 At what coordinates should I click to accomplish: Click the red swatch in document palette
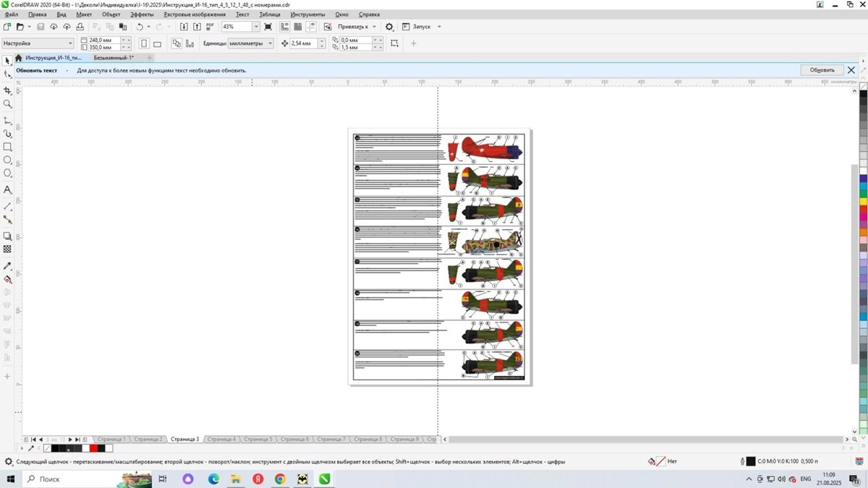point(94,448)
